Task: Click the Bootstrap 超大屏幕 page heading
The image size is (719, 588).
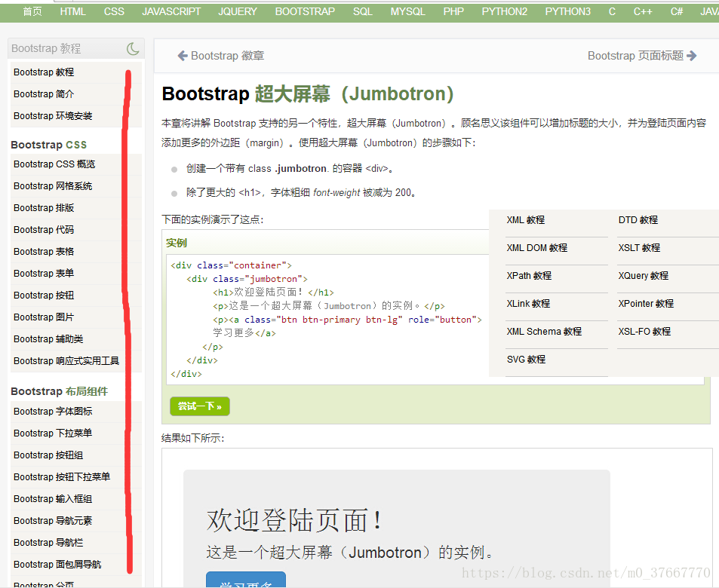Action: click(x=308, y=94)
